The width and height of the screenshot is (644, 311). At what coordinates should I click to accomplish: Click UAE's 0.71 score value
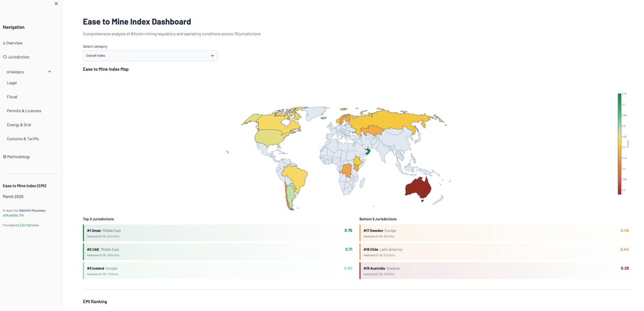348,249
